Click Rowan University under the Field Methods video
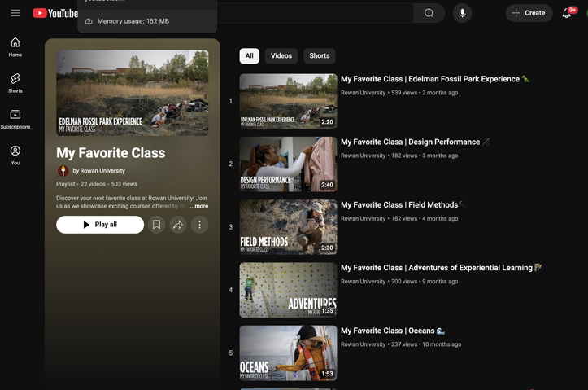 click(x=363, y=218)
